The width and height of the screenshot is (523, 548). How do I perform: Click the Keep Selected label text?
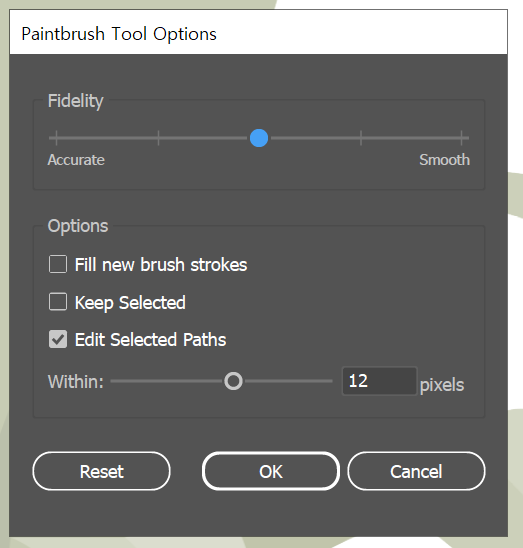130,303
